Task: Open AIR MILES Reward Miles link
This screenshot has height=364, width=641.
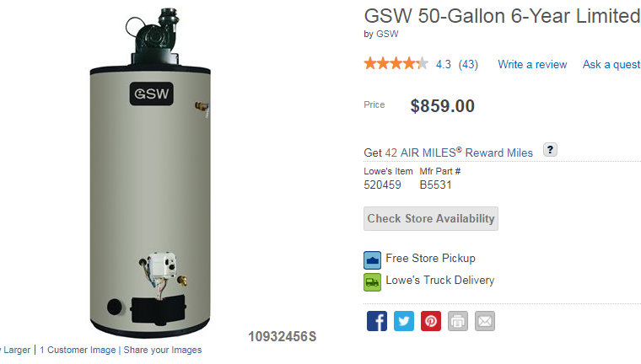Action: click(x=466, y=153)
